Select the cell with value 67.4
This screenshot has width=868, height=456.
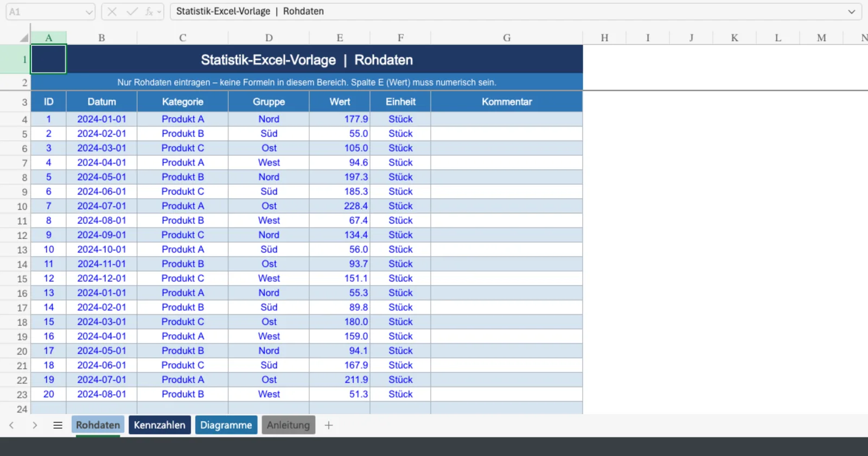click(340, 220)
